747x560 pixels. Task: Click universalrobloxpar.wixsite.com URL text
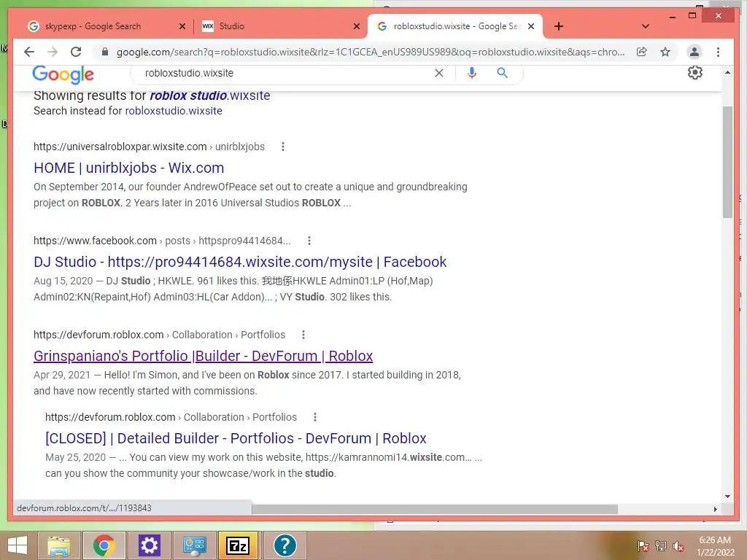(x=120, y=147)
